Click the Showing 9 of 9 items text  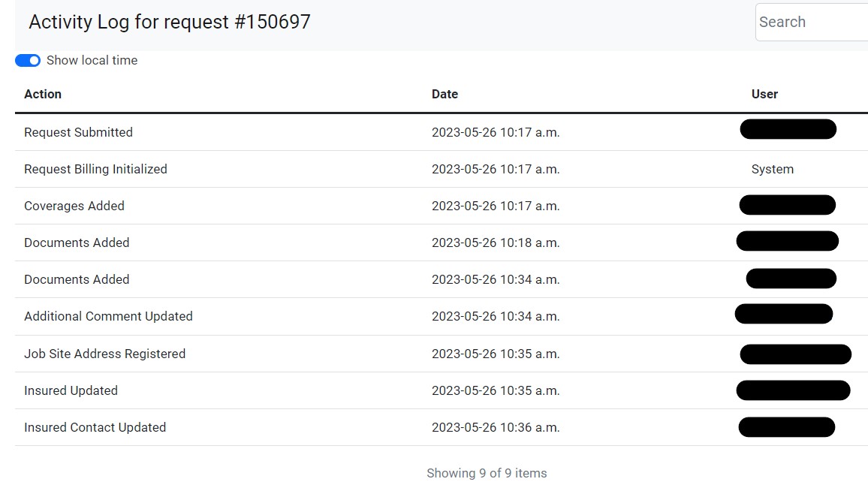[x=487, y=474]
